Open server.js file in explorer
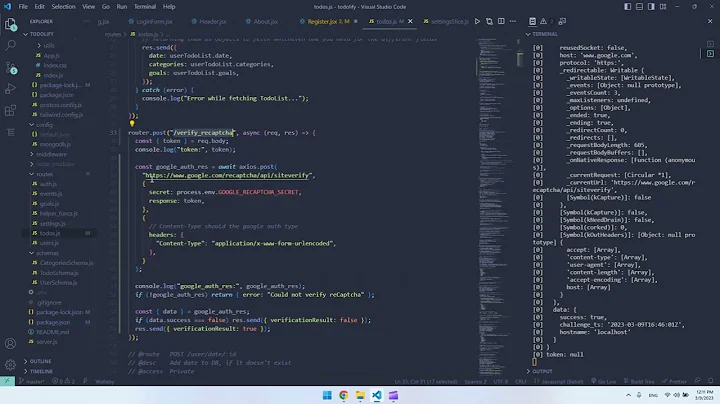Screen dimensions: 720x404 click(x=47, y=342)
